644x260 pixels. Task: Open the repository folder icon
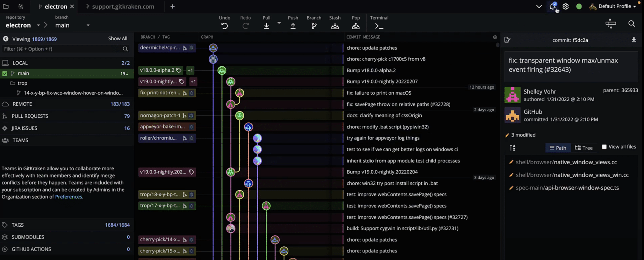(x=6, y=6)
